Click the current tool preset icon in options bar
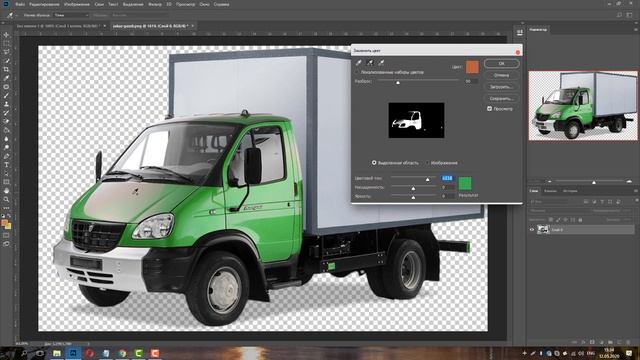This screenshot has width=640, height=360. [10, 15]
